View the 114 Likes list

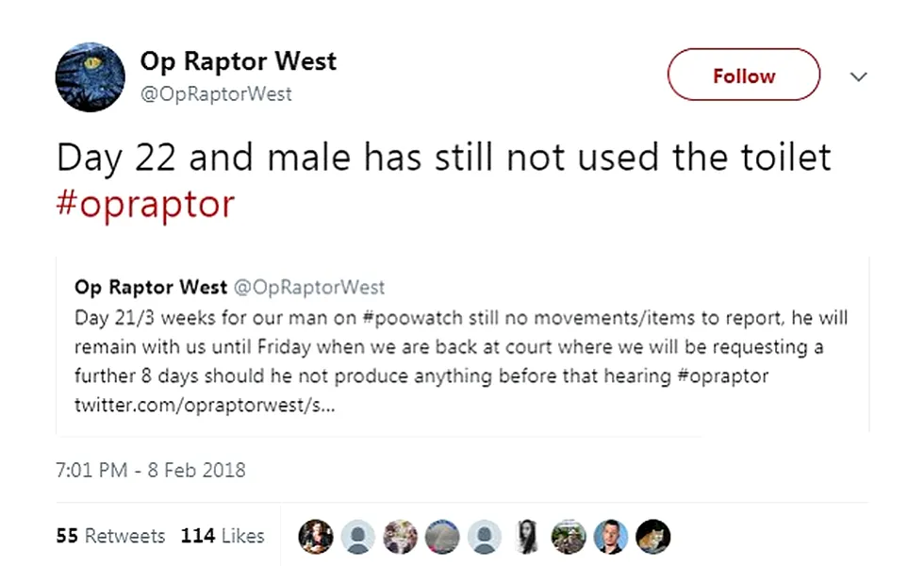(x=223, y=536)
